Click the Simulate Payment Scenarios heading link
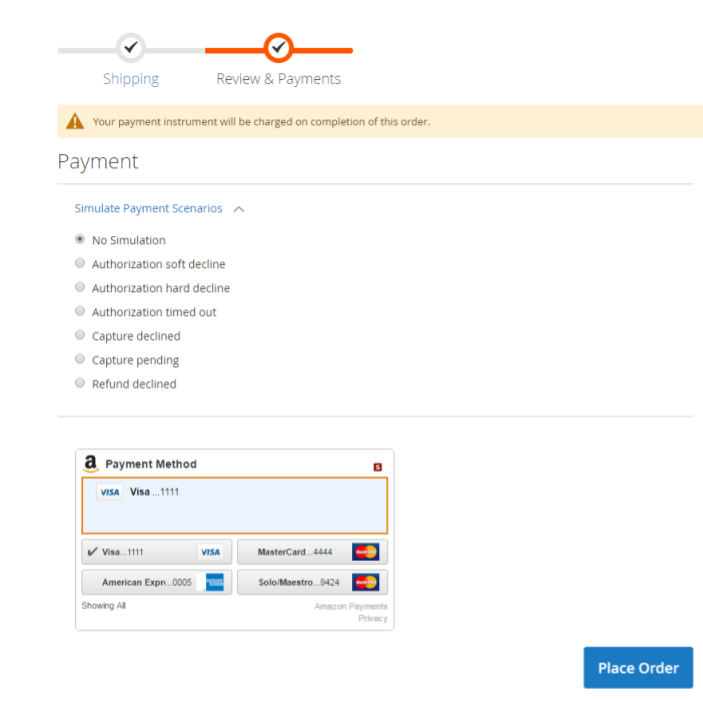The height and width of the screenshot is (701, 703). click(x=148, y=208)
